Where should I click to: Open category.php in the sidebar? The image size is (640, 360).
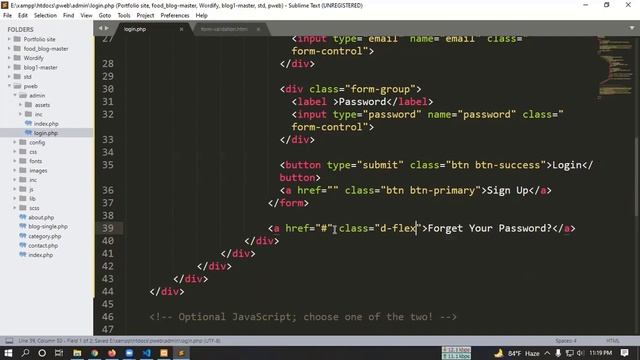tap(44, 236)
